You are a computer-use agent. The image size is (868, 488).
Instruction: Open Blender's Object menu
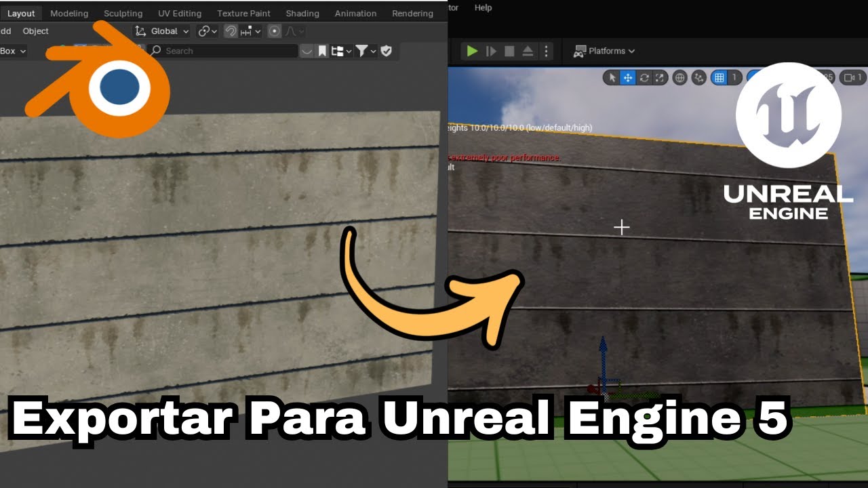click(35, 31)
